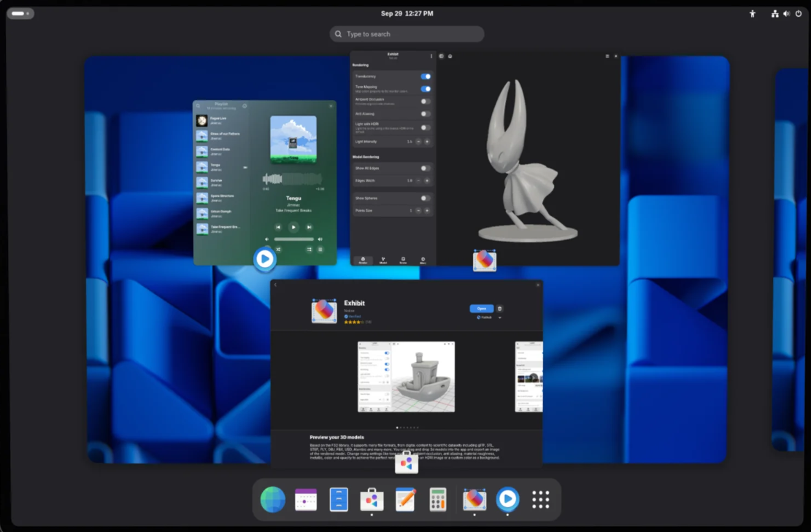
Task: Click Verified link under Exhibit
Action: pyautogui.click(x=353, y=317)
